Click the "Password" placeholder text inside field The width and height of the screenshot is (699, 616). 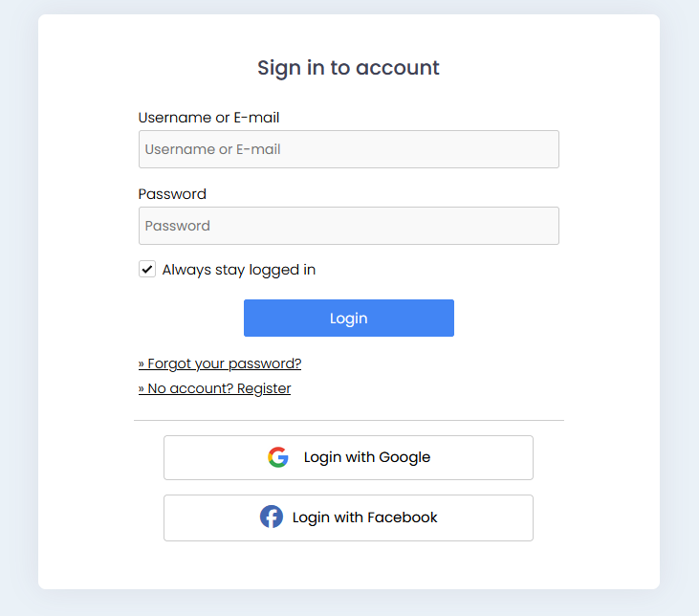pos(178,226)
